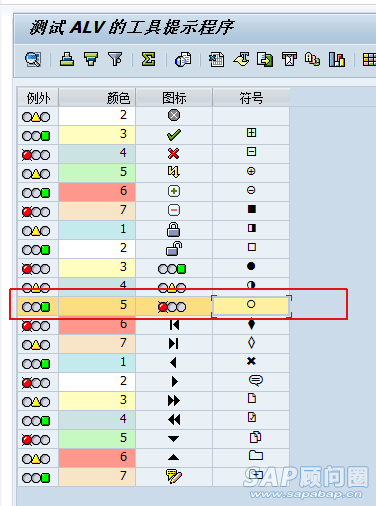Click the pencil note icon cell
Image resolution: width=376 pixels, height=506 pixels.
[x=174, y=476]
